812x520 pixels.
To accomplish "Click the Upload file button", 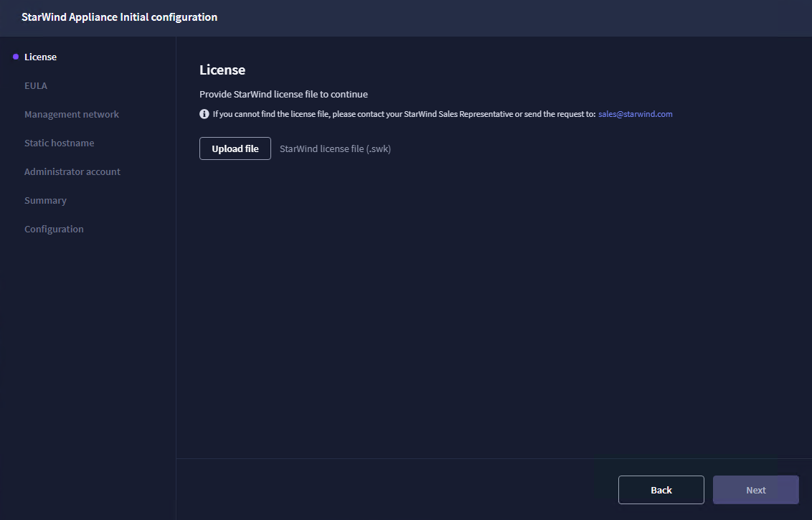I will pyautogui.click(x=235, y=148).
